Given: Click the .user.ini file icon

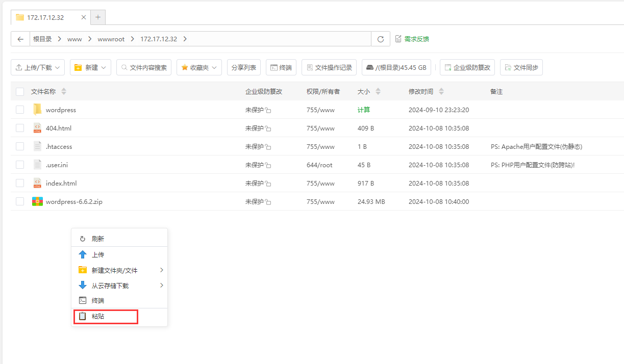Looking at the screenshot, I should pyautogui.click(x=37, y=165).
